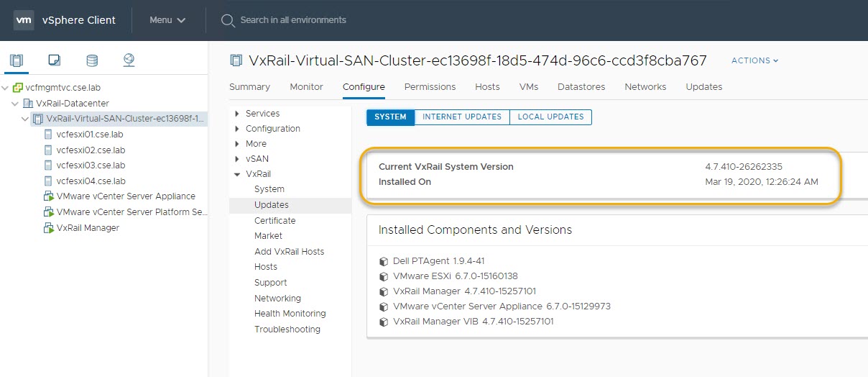Click the search magnifier icon
Screen dimensions: 868x377
click(x=228, y=20)
